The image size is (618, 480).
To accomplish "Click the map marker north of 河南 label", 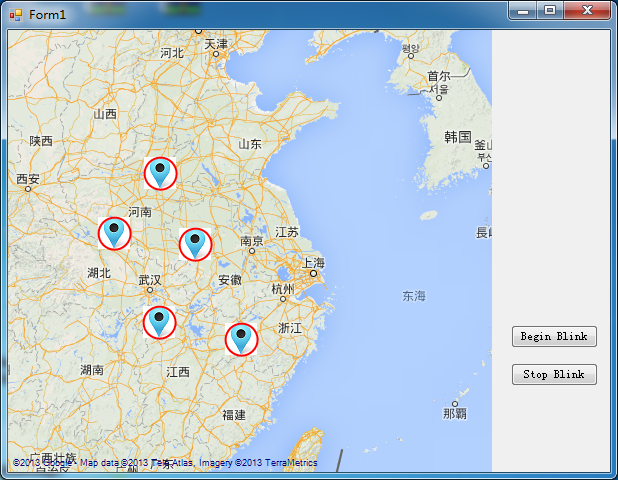I will (160, 173).
